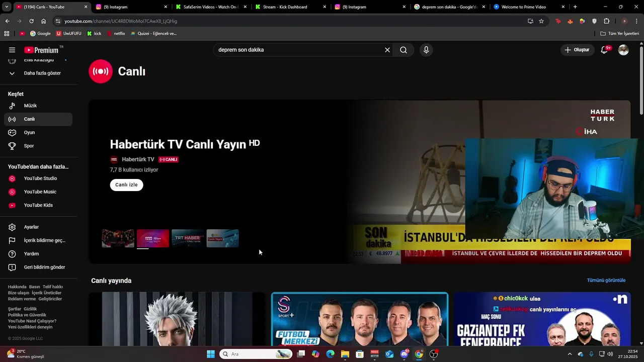Start voice search with the microphone icon
644x362 pixels.
[426, 50]
